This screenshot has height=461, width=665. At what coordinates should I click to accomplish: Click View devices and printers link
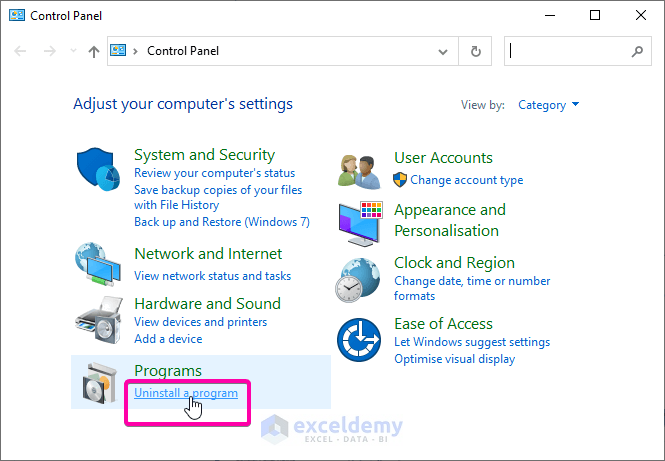[200, 322]
